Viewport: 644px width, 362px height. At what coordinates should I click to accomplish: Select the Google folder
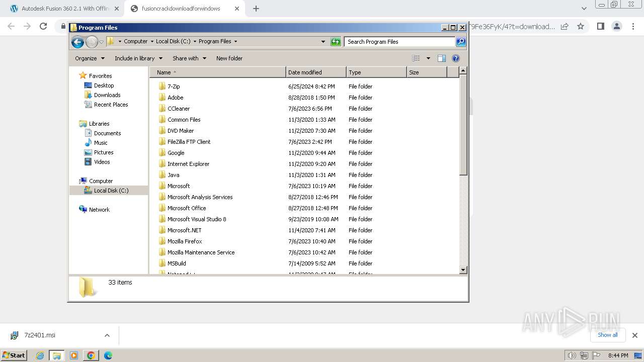pyautogui.click(x=176, y=153)
